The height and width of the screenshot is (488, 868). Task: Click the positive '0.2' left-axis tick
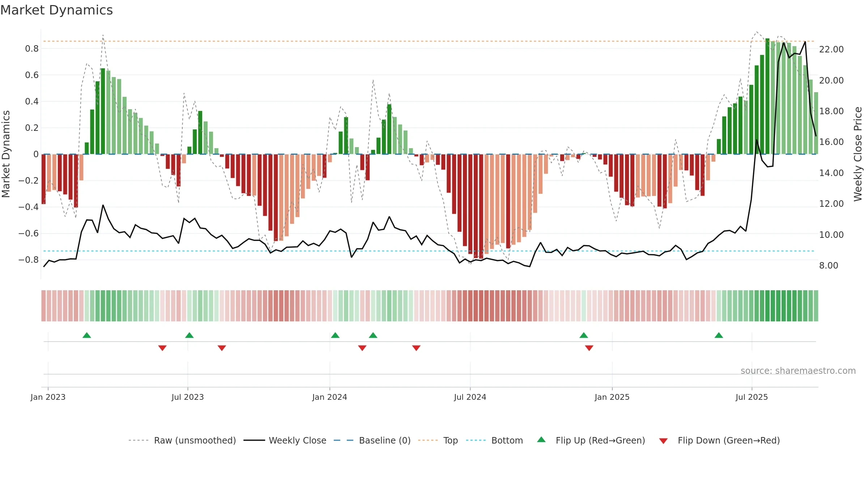tap(32, 128)
